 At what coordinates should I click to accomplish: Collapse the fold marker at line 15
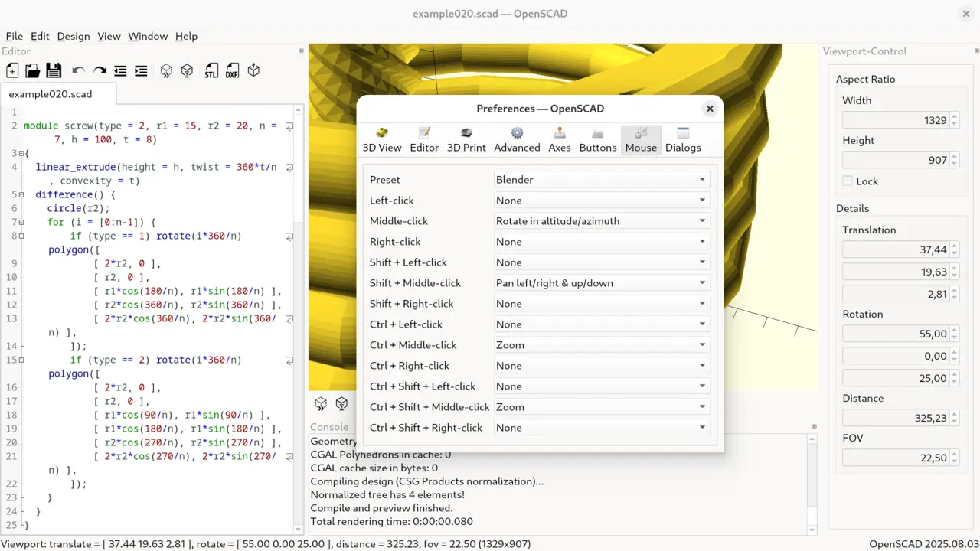click(21, 360)
